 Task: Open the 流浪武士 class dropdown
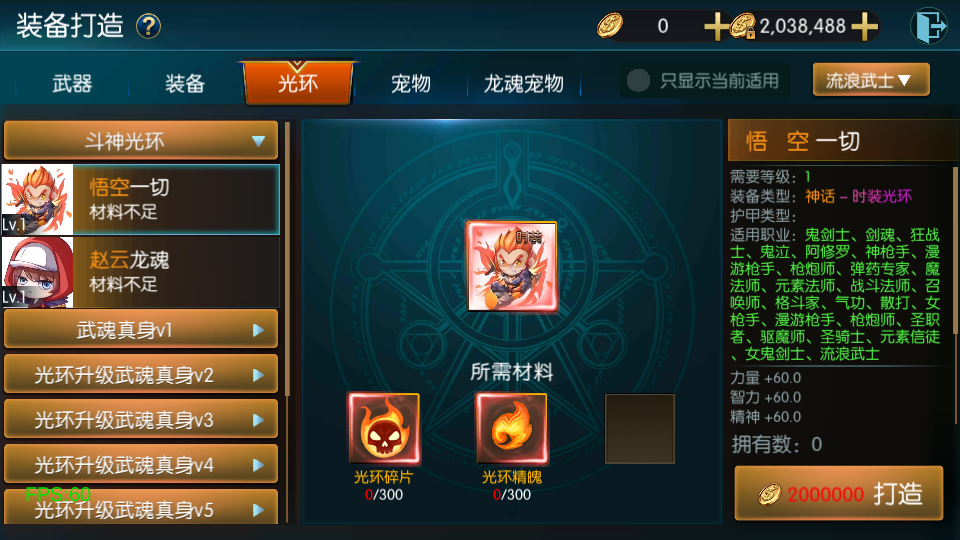(871, 80)
